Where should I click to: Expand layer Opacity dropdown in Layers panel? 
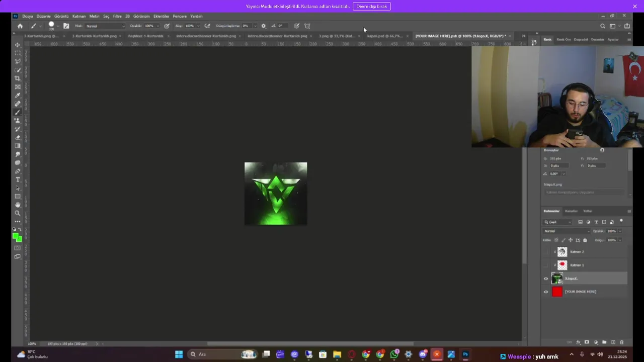pos(620,231)
